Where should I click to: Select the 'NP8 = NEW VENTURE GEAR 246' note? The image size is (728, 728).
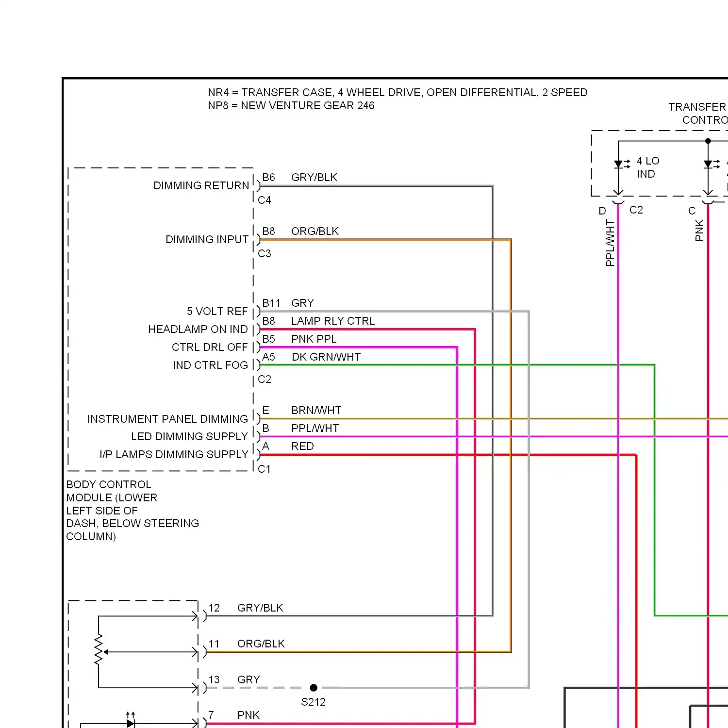point(291,105)
